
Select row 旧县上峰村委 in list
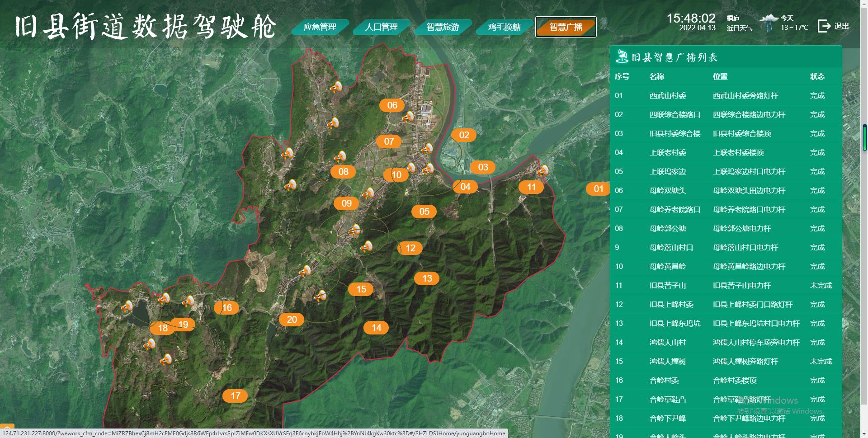tap(726, 305)
